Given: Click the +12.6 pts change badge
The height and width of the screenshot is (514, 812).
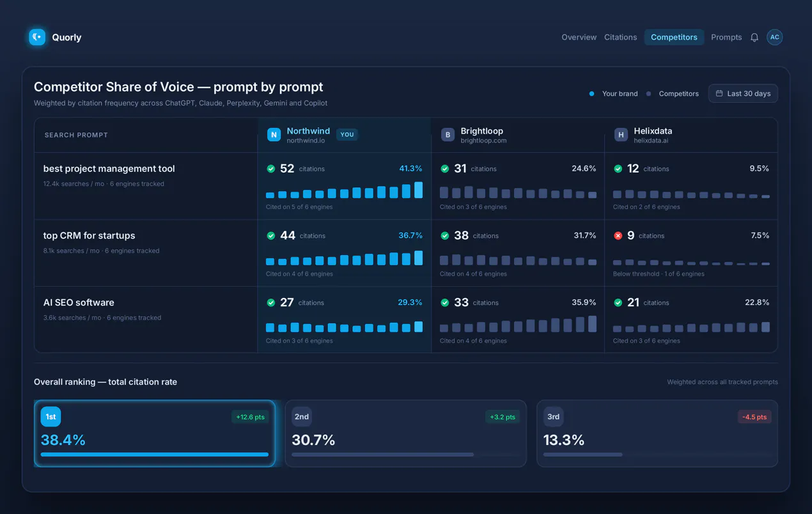Looking at the screenshot, I should tap(250, 417).
